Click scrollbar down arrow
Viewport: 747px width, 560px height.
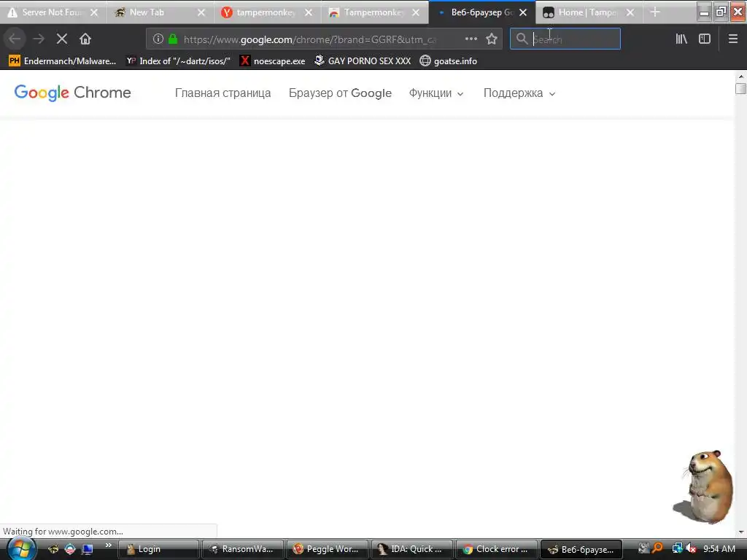740,532
